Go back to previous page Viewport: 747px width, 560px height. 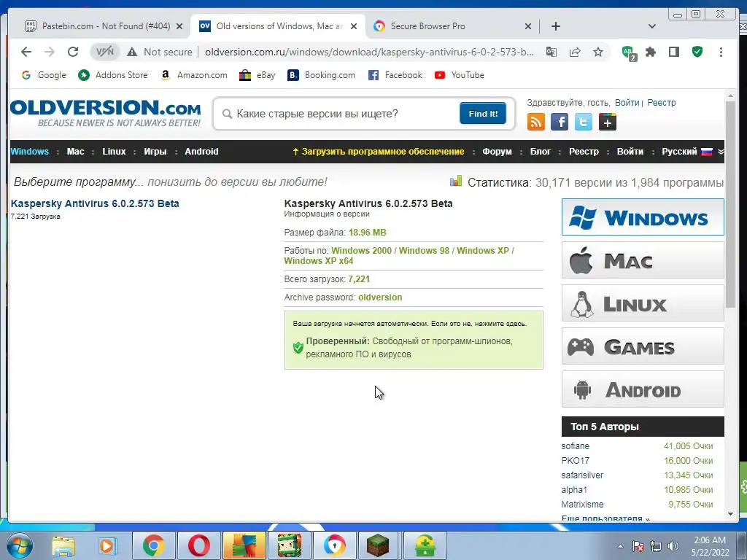(x=26, y=52)
